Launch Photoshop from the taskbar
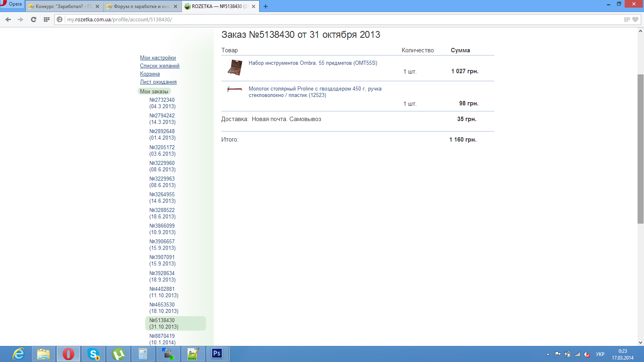Viewport: 644px width, 362px height. 217,354
